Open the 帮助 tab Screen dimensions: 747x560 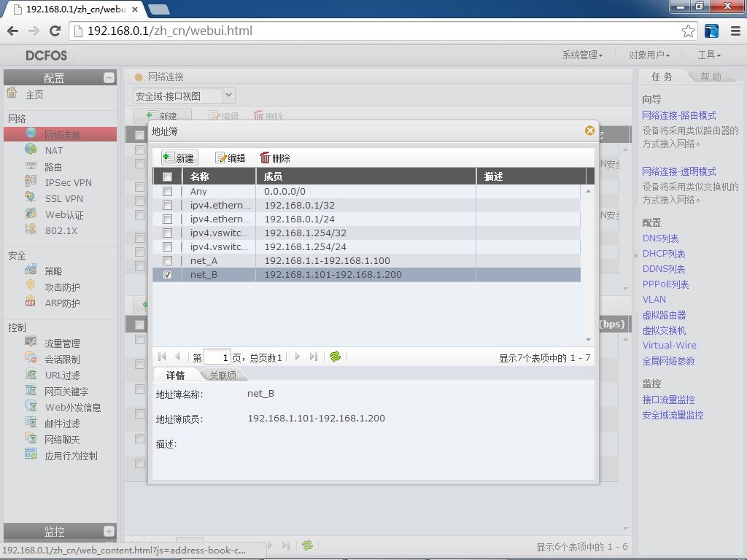coord(711,77)
